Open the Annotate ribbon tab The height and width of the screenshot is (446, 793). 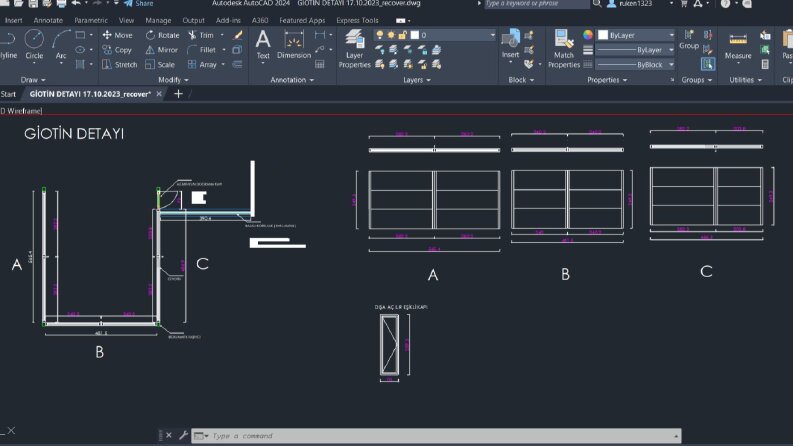(48, 20)
